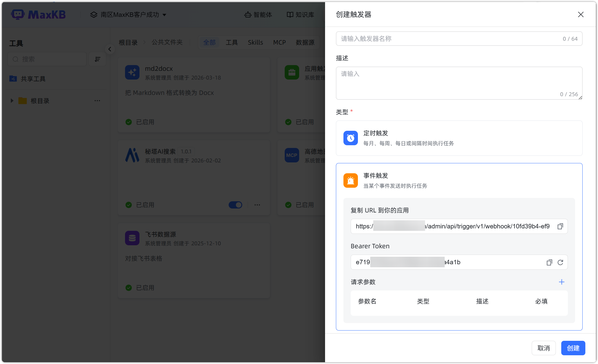Open the md2docx tool icon

pos(132,72)
